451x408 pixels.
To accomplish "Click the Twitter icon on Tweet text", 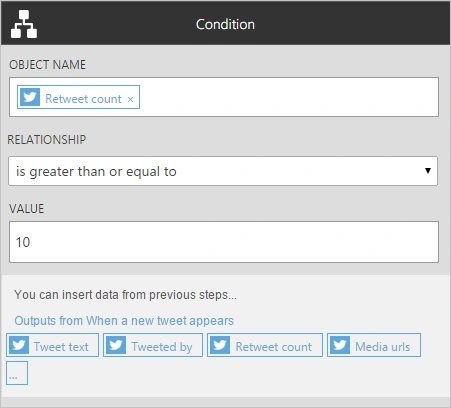I will pyautogui.click(x=19, y=345).
